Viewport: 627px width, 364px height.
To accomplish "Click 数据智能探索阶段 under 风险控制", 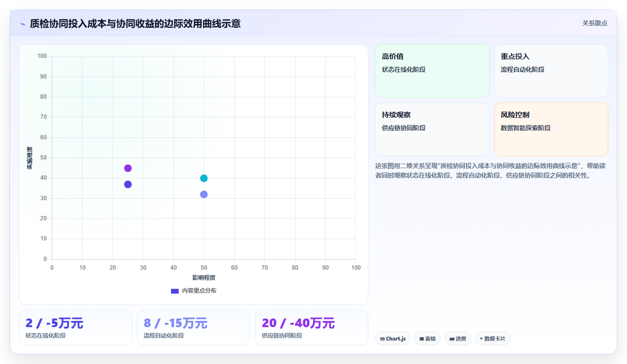I will pyautogui.click(x=526, y=128).
